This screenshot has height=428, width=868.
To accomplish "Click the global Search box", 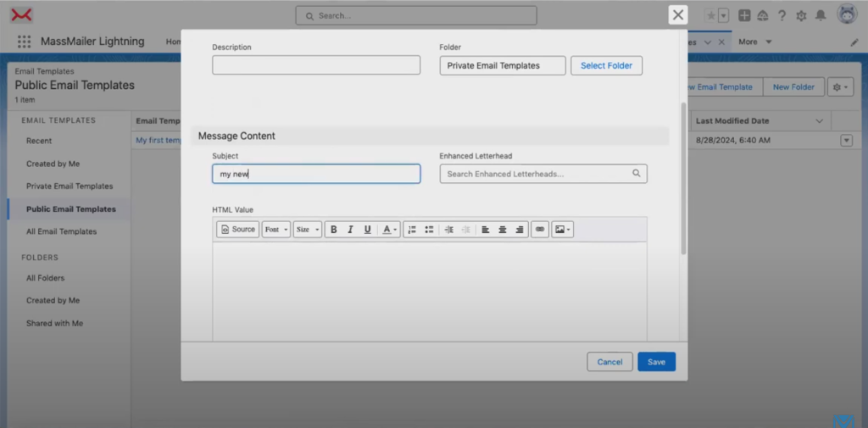I will coord(416,15).
